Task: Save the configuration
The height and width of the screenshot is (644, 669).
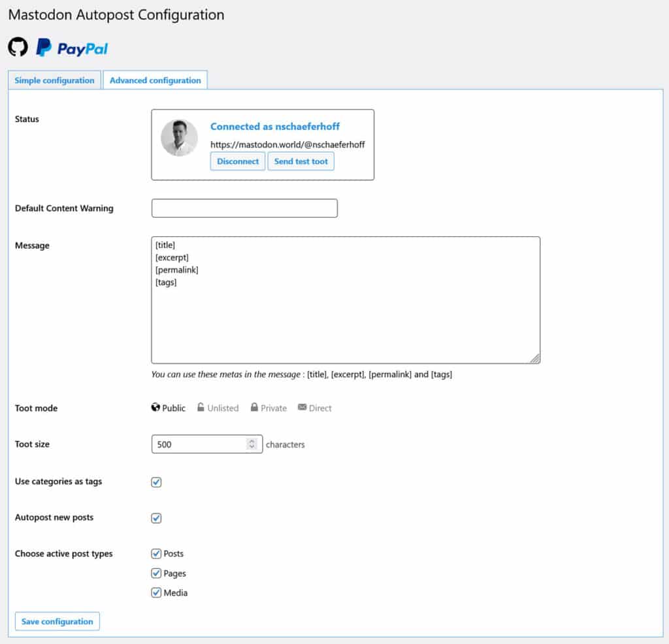Action: click(x=57, y=621)
